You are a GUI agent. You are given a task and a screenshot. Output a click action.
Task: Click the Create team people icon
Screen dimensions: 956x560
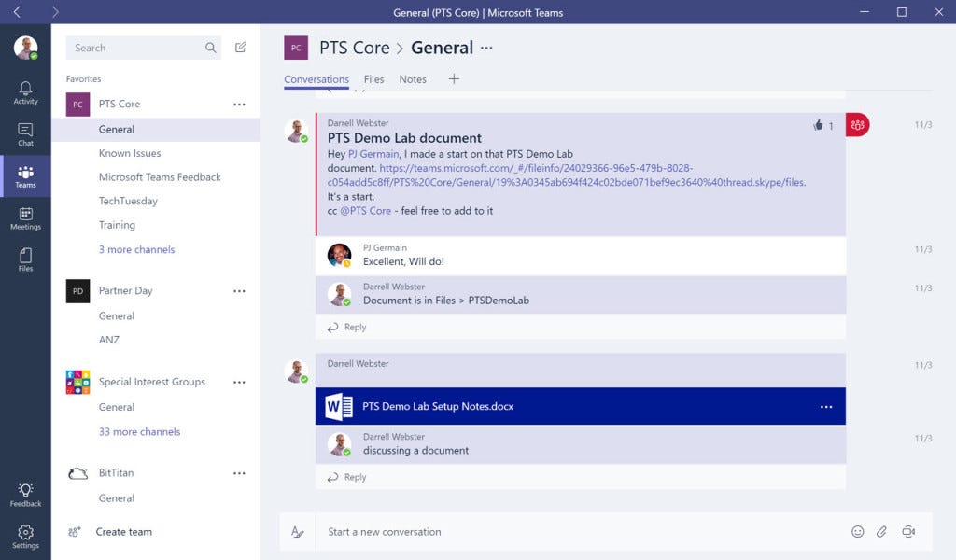(x=75, y=532)
